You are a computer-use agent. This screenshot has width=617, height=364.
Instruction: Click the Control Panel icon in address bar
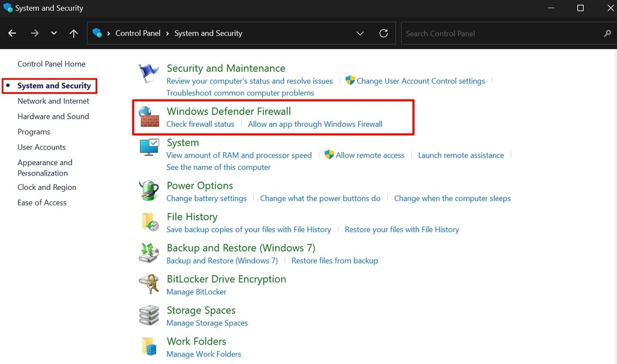[x=97, y=33]
